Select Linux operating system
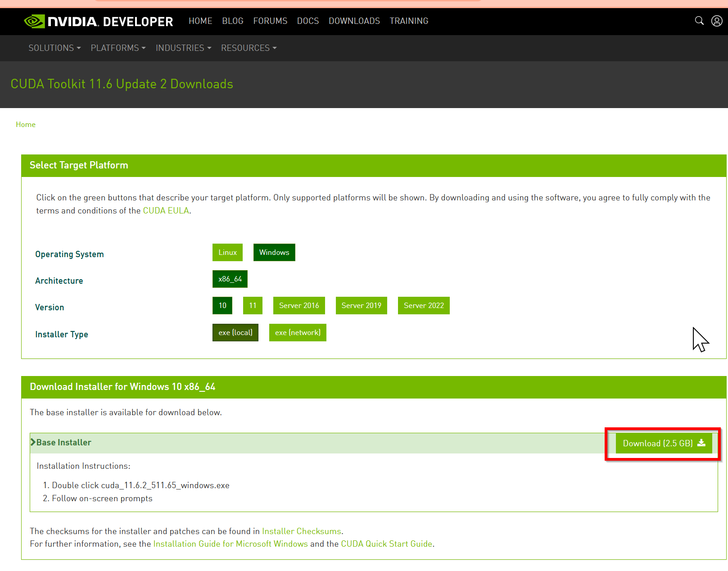728x571 pixels. pyautogui.click(x=227, y=253)
